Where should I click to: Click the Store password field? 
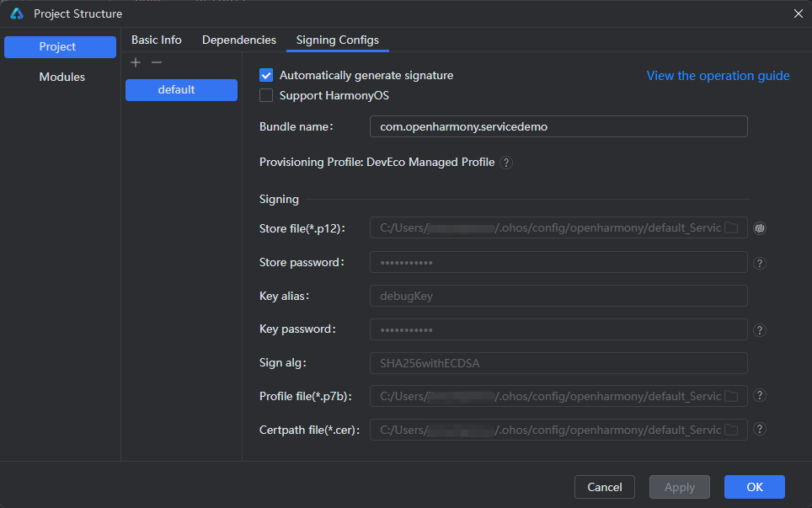tap(558, 262)
